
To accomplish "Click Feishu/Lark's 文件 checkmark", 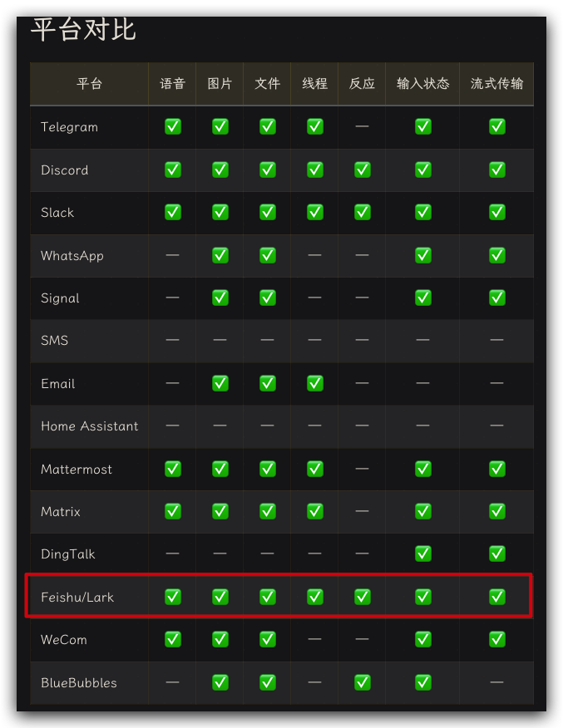I will (x=268, y=596).
